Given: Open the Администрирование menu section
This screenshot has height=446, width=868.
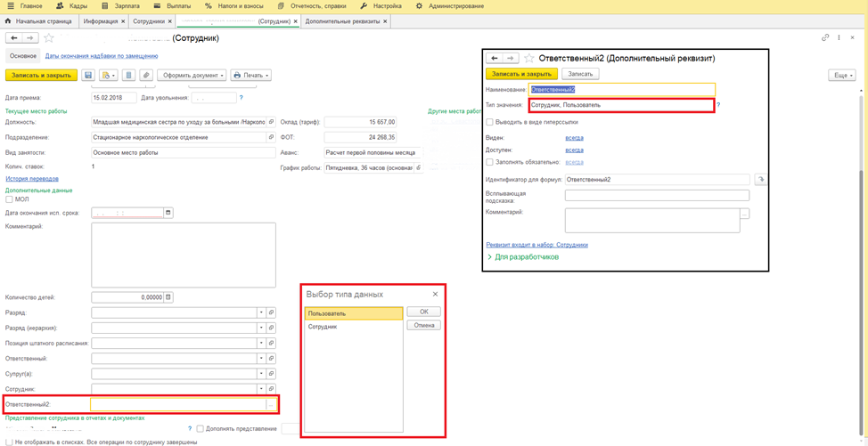Looking at the screenshot, I should click(449, 6).
